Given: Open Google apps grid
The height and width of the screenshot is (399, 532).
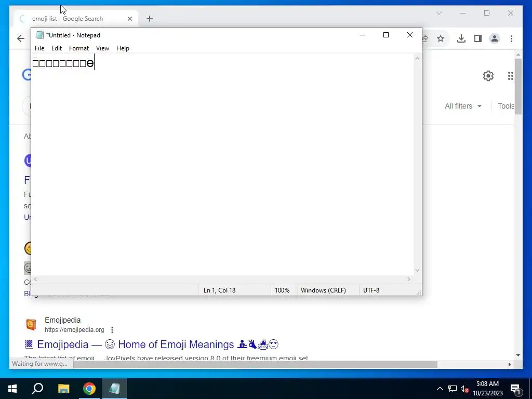Looking at the screenshot, I should (x=510, y=76).
